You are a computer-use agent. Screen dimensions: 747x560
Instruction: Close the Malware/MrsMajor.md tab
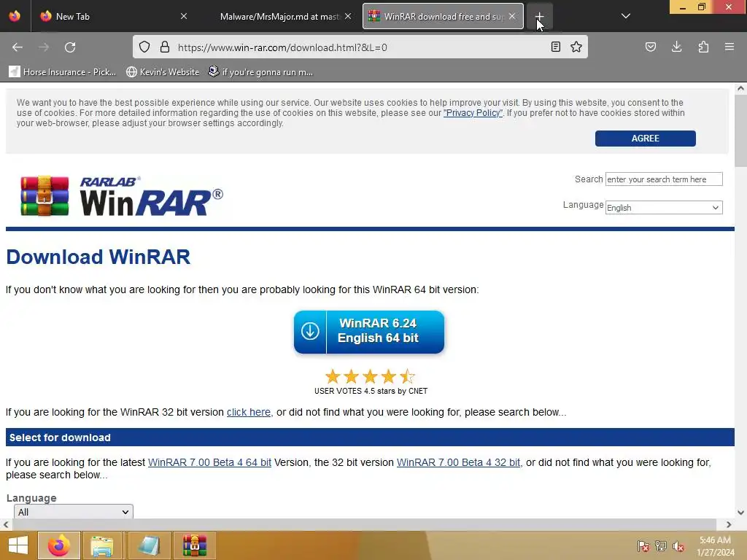[x=348, y=16]
